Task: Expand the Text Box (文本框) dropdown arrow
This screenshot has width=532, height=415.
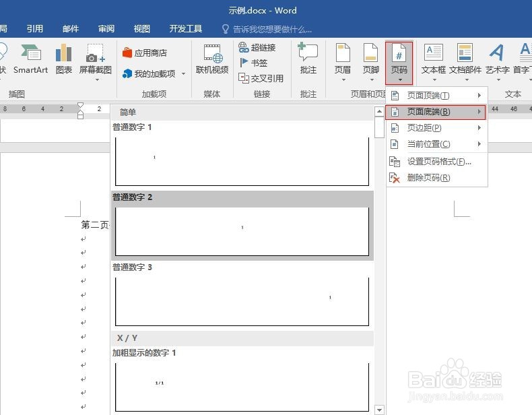Action: pyautogui.click(x=434, y=80)
